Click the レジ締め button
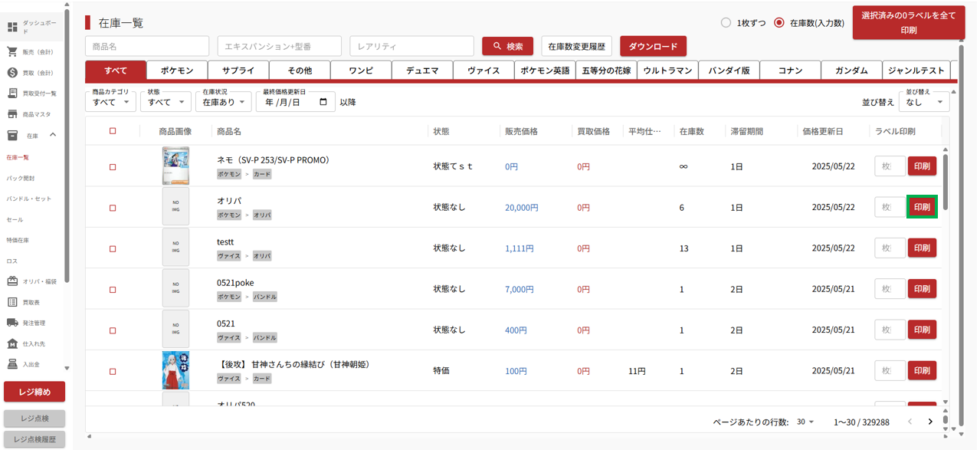This screenshot has width=980, height=450. pyautogui.click(x=34, y=392)
